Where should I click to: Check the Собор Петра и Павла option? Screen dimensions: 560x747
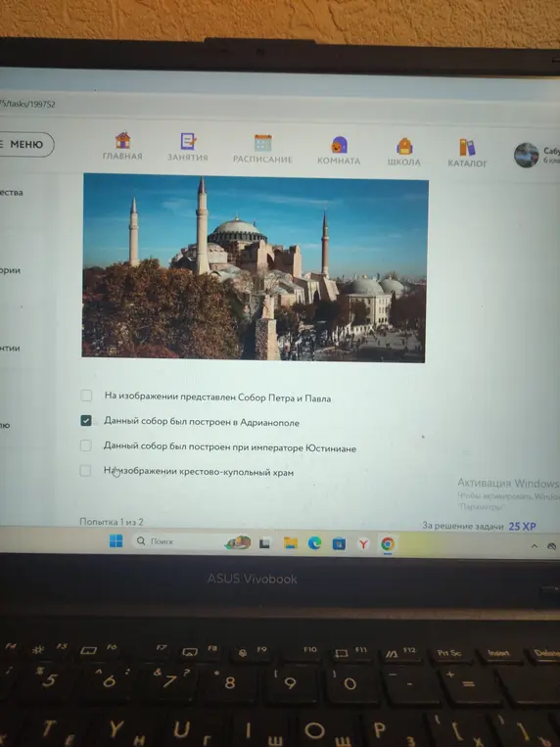pyautogui.click(x=86, y=396)
